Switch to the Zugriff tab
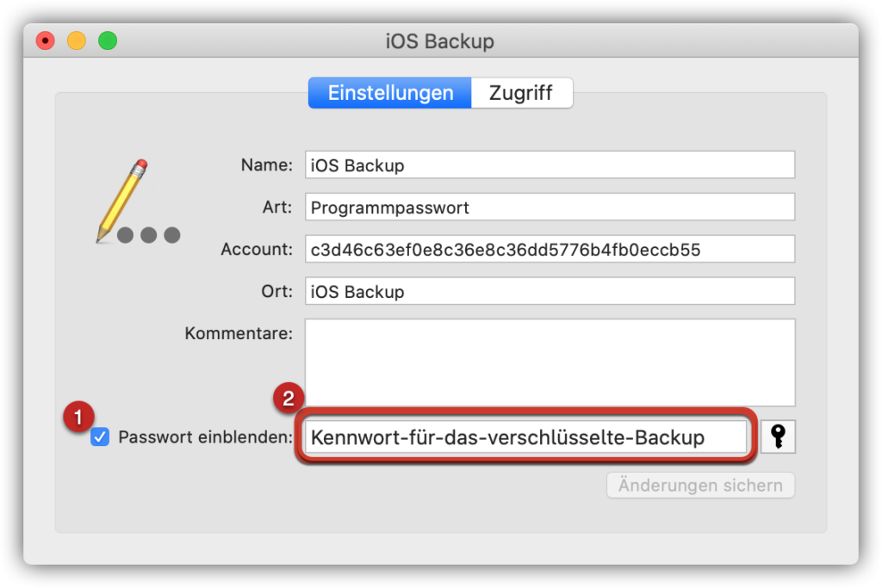Image resolution: width=882 pixels, height=588 pixels. [x=521, y=93]
